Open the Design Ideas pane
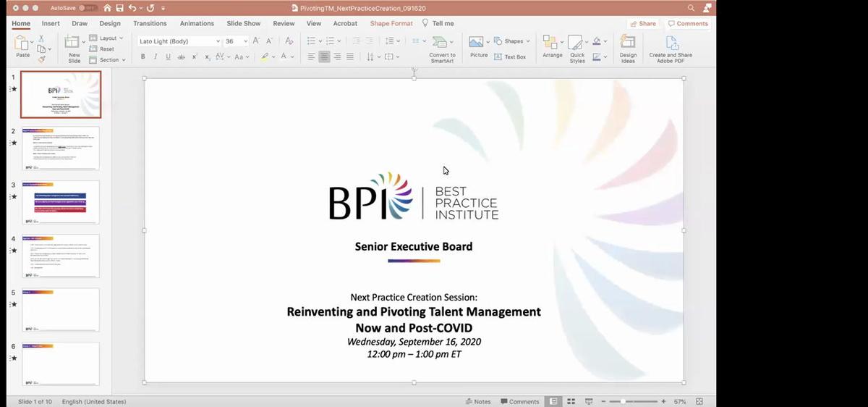The width and height of the screenshot is (868, 407). coord(628,49)
